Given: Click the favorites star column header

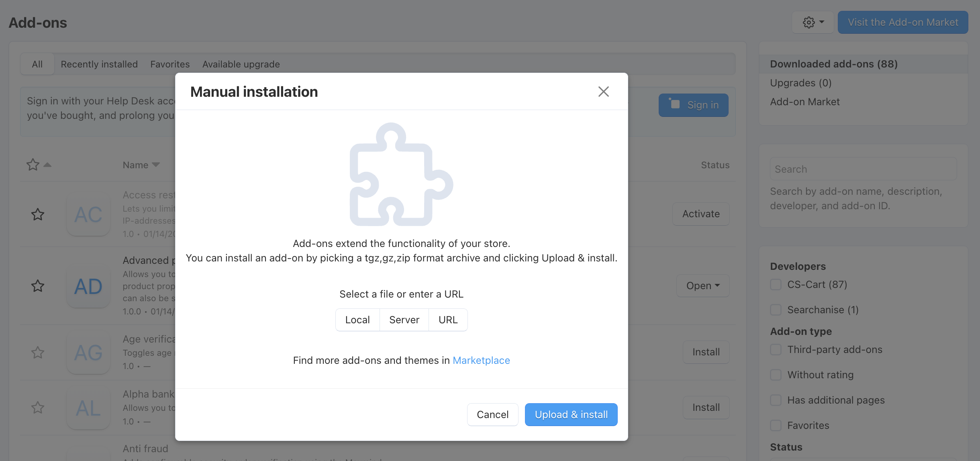Looking at the screenshot, I should (x=33, y=165).
